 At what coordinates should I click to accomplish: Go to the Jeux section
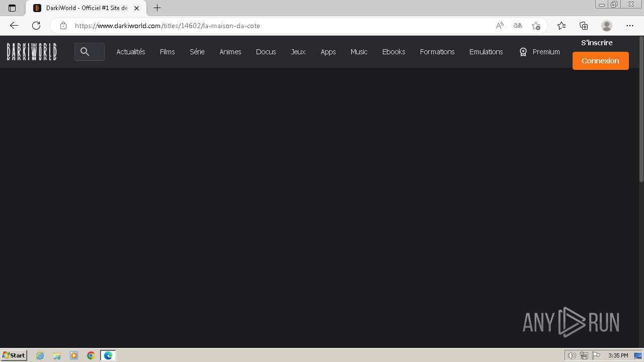pos(298,52)
